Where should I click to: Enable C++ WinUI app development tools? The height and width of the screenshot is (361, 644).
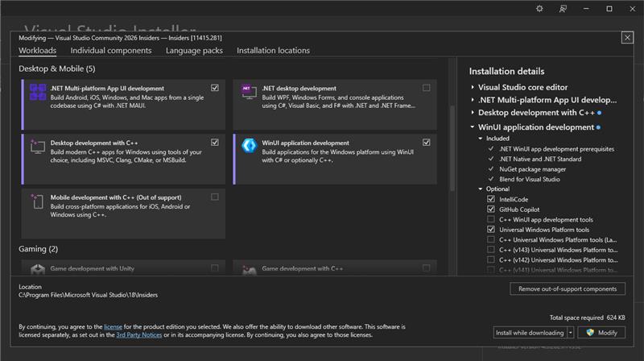tap(491, 219)
